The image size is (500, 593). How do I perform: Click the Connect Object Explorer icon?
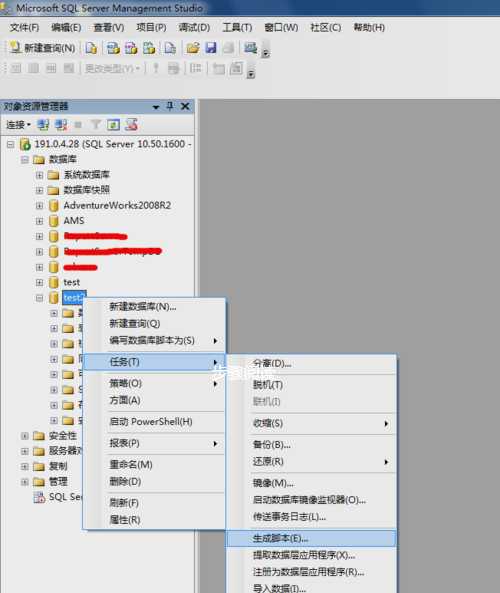click(43, 124)
